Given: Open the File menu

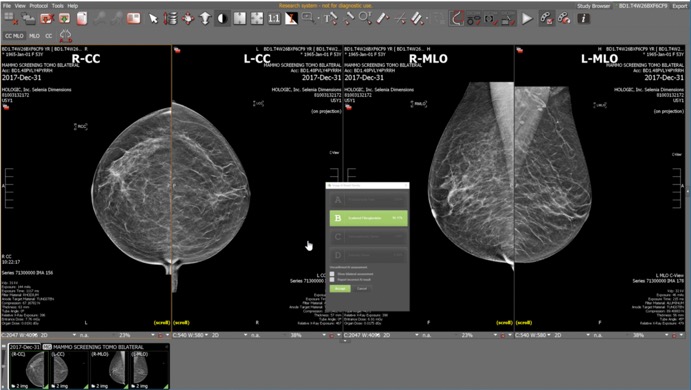Looking at the screenshot, I should click(7, 6).
